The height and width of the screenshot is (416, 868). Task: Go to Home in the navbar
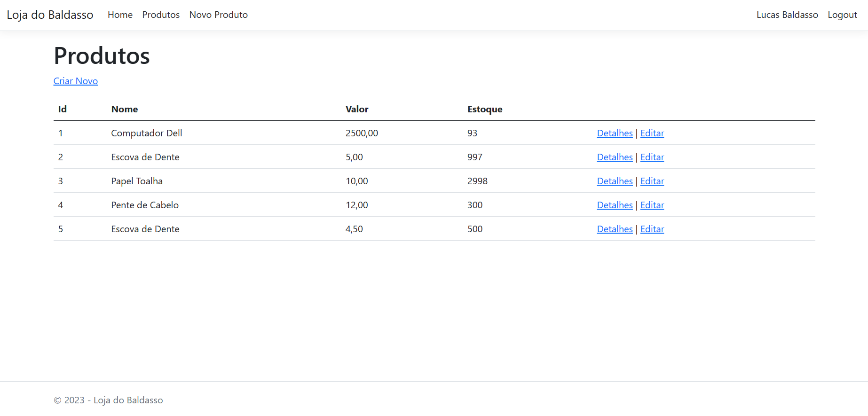pyautogui.click(x=120, y=15)
